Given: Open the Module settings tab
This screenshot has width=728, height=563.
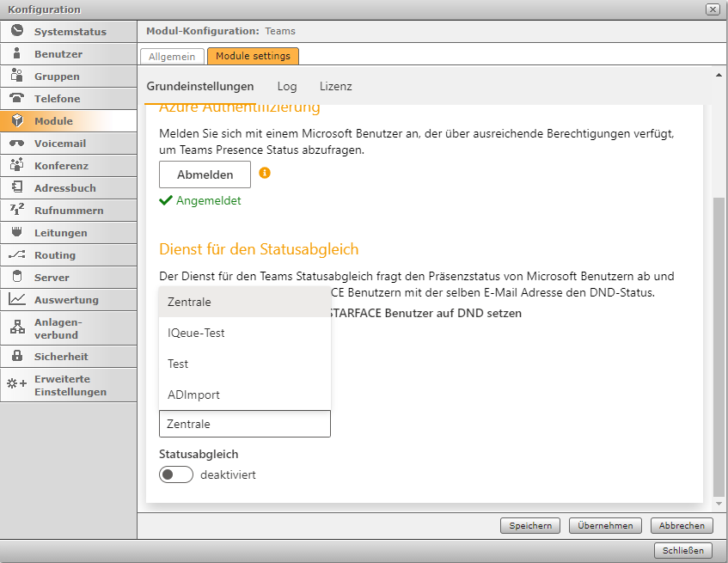Looking at the screenshot, I should pyautogui.click(x=253, y=56).
